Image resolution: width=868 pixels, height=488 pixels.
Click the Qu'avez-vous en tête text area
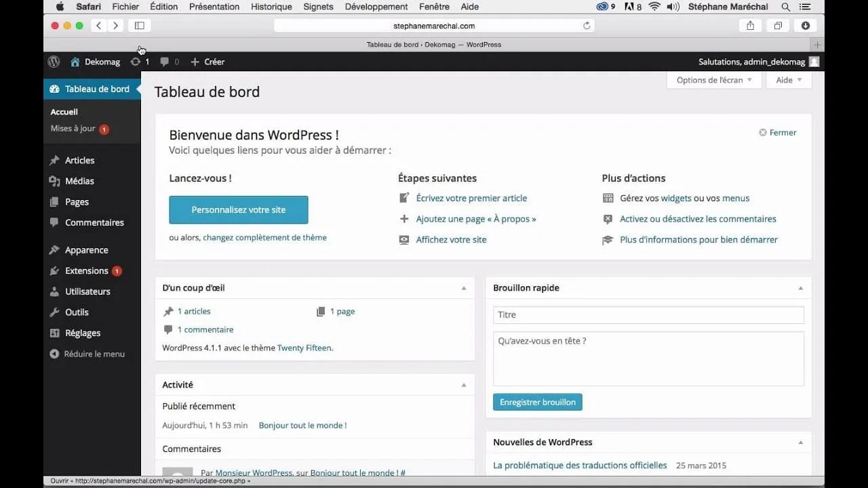(x=648, y=359)
